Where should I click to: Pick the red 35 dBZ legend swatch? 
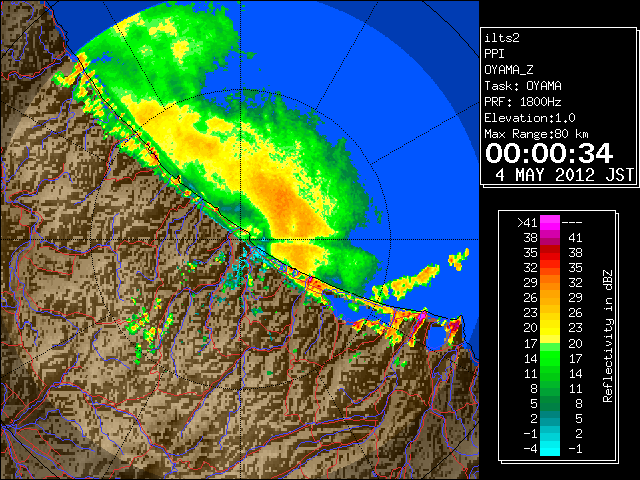(x=550, y=253)
